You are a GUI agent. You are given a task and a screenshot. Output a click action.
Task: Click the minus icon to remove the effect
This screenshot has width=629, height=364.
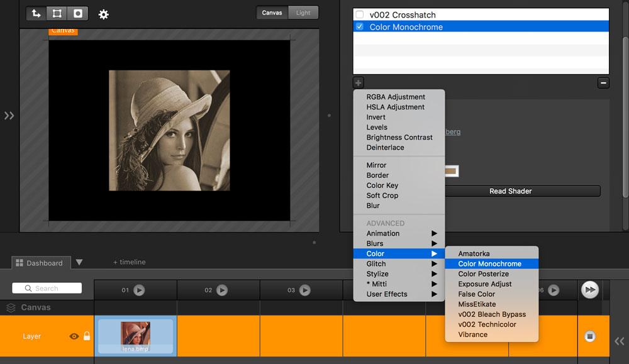603,82
